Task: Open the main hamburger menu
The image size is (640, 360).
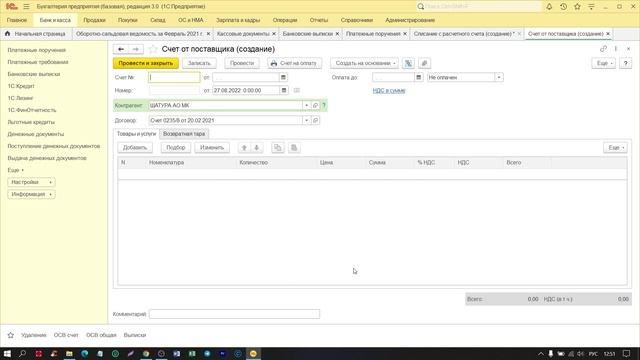Action: pyautogui.click(x=26, y=7)
